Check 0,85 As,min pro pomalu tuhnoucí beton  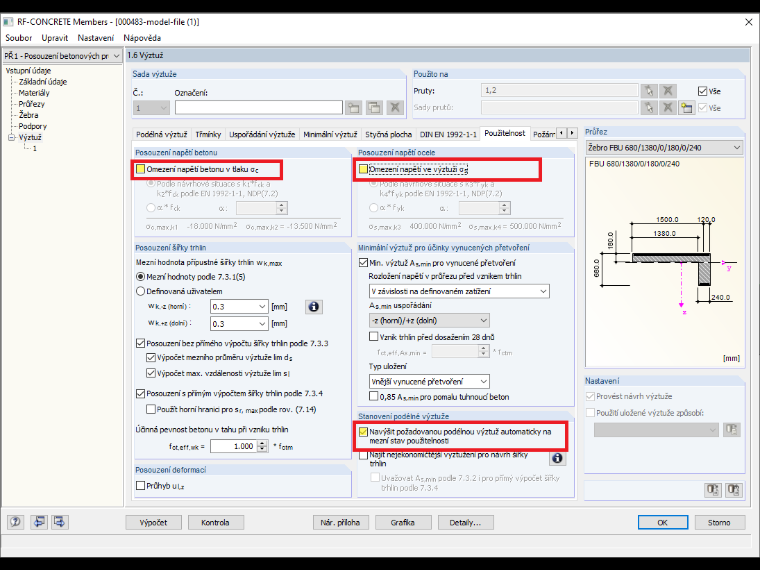pyautogui.click(x=373, y=396)
